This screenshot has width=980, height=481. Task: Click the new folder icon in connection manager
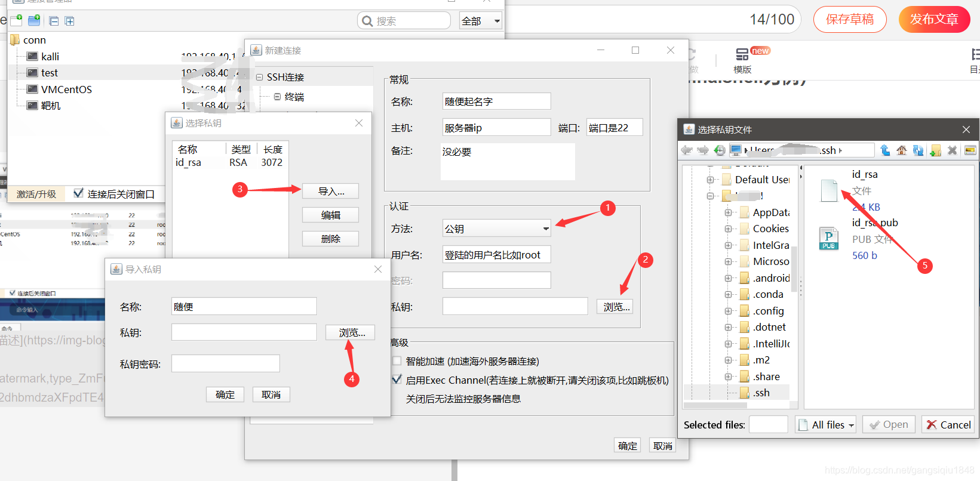point(35,21)
